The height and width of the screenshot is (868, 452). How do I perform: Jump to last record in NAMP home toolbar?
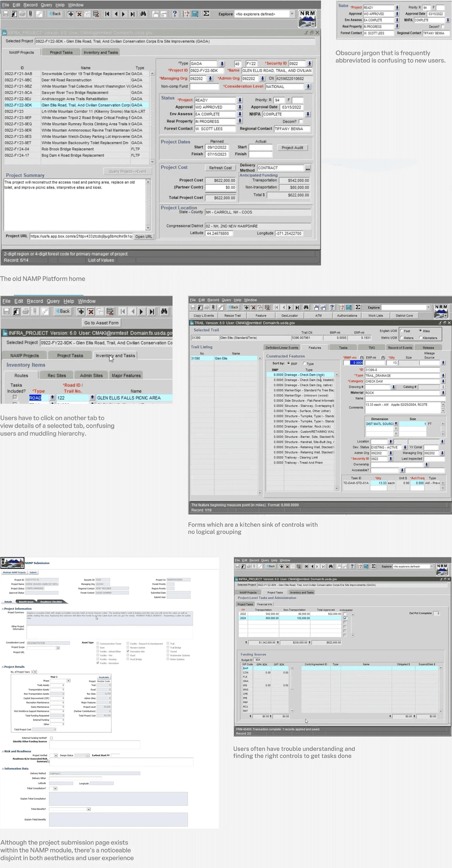(x=132, y=14)
